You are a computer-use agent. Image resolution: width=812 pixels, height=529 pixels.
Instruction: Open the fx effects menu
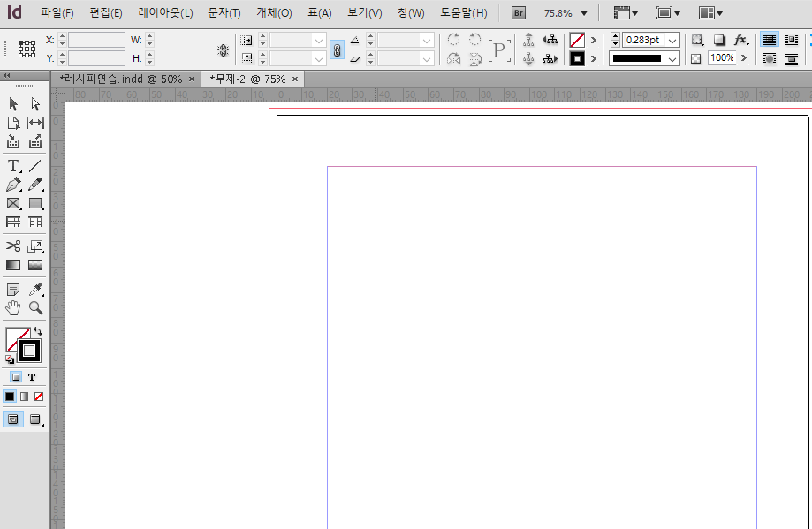(x=741, y=40)
